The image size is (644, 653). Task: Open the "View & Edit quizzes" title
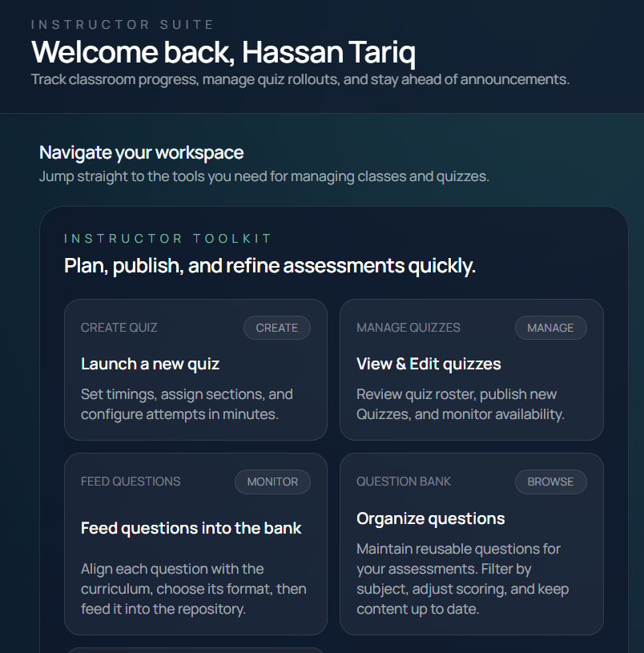tap(429, 364)
